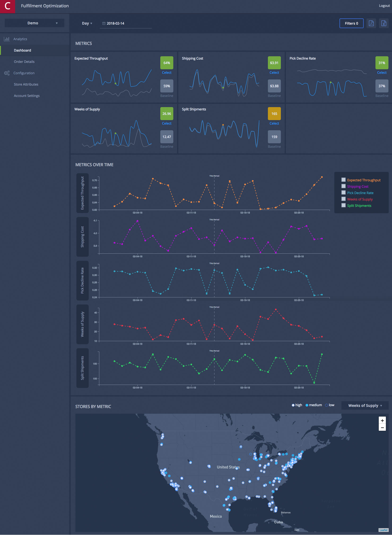Open the Filters 0 button
The height and width of the screenshot is (535, 392).
[351, 23]
